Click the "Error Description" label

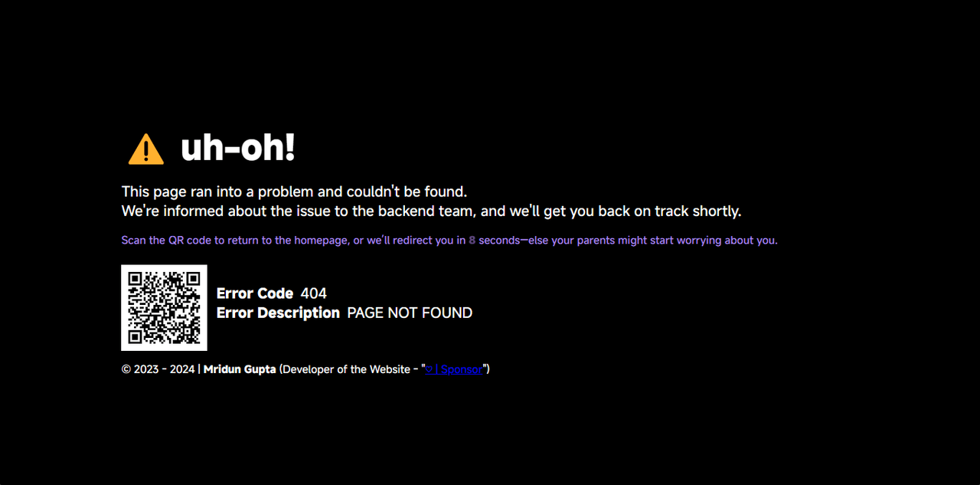(x=278, y=313)
